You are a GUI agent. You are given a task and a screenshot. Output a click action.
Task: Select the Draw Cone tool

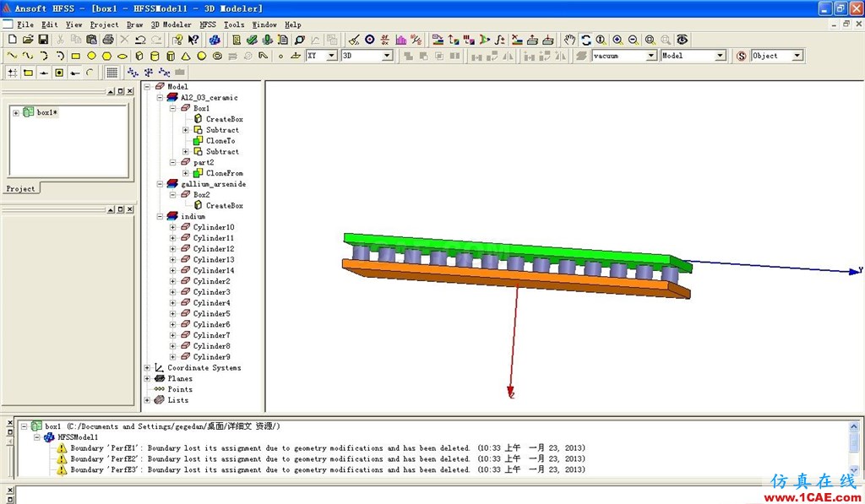(x=186, y=56)
